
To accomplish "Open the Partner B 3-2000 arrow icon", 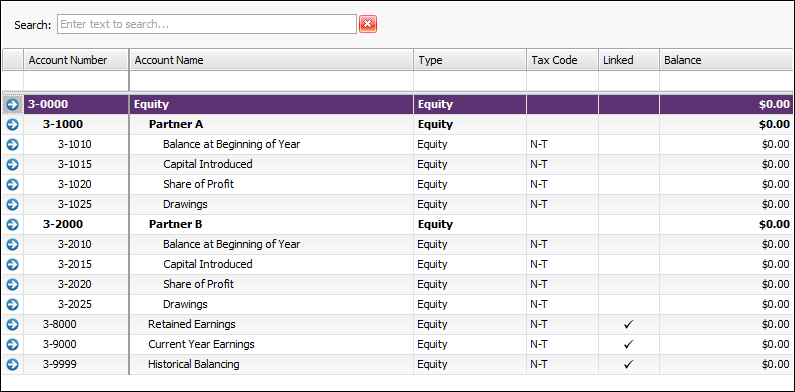I will [x=13, y=224].
